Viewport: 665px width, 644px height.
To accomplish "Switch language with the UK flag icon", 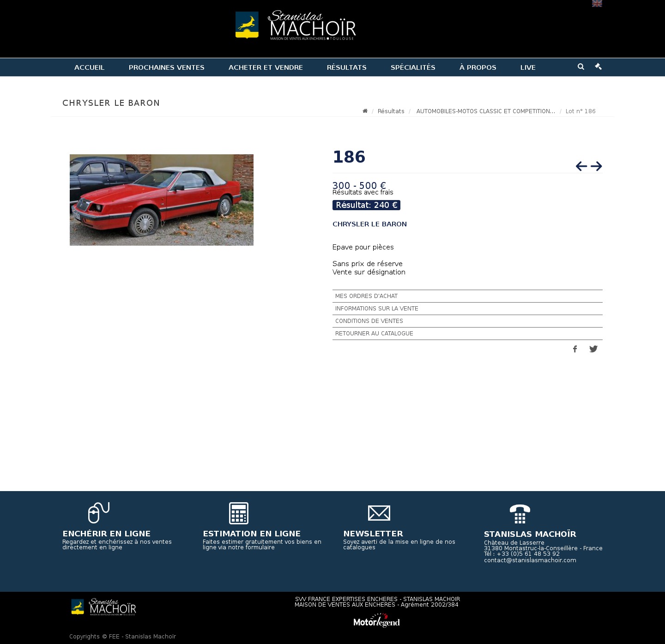I will [x=597, y=4].
